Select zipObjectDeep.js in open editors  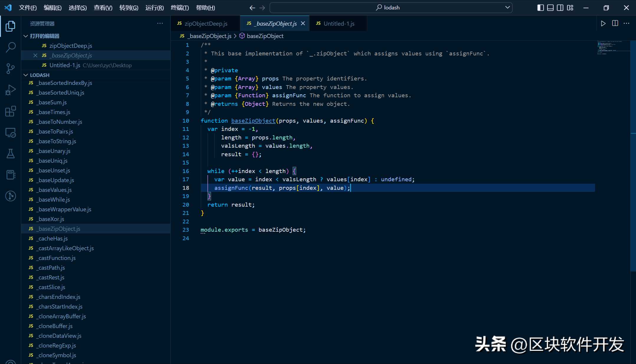[96, 46]
